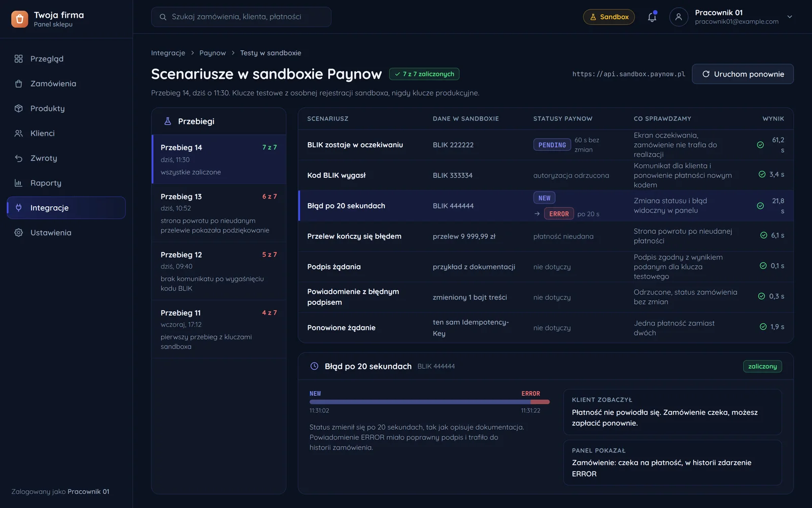Click the Produkty box icon
Viewport: 812px width, 508px height.
[x=19, y=108]
